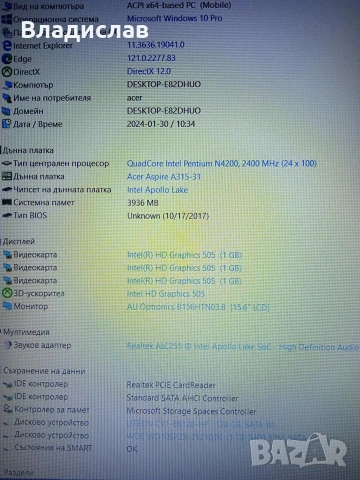Open the LITEON CV1-8B128-HP disk link
Image resolution: width=360 pixels, height=480 pixels.
[x=201, y=424]
